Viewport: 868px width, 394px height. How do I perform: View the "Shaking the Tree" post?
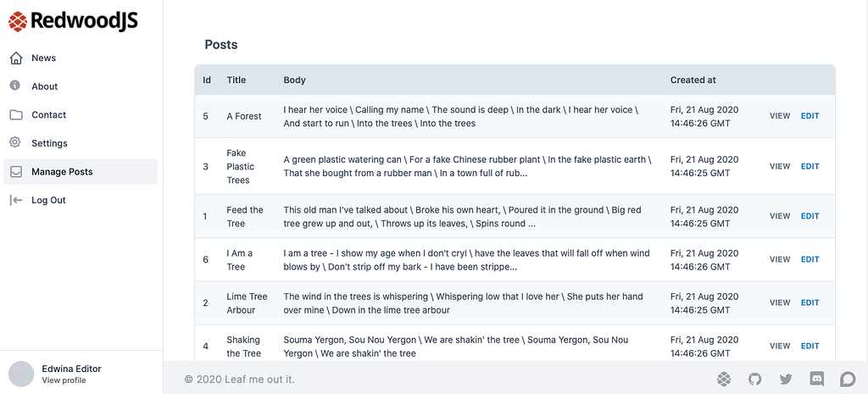tap(779, 346)
